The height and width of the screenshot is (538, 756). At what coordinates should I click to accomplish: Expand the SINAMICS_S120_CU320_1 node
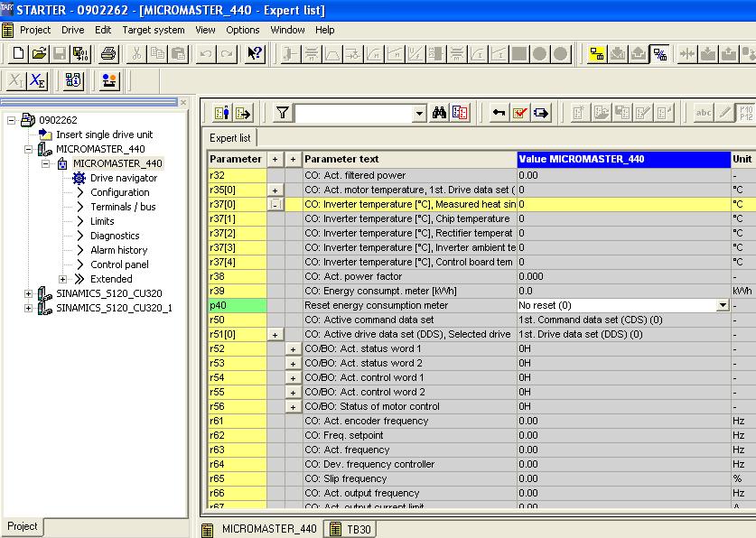(28, 308)
